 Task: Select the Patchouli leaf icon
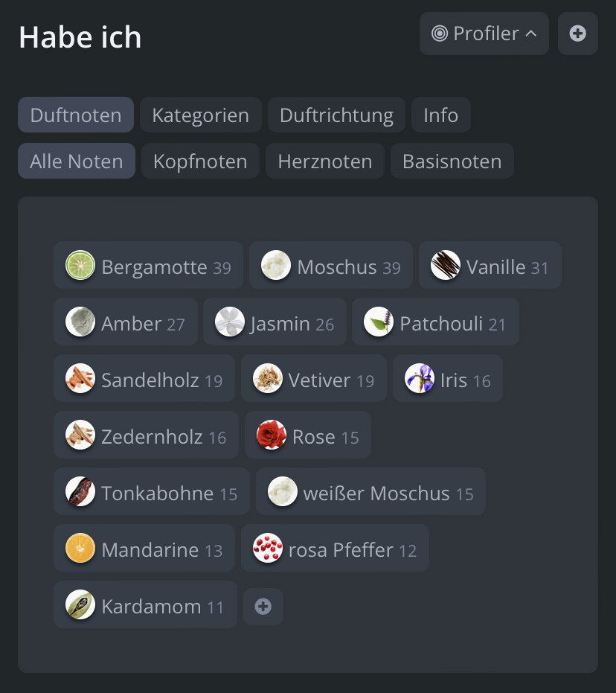[x=379, y=322]
